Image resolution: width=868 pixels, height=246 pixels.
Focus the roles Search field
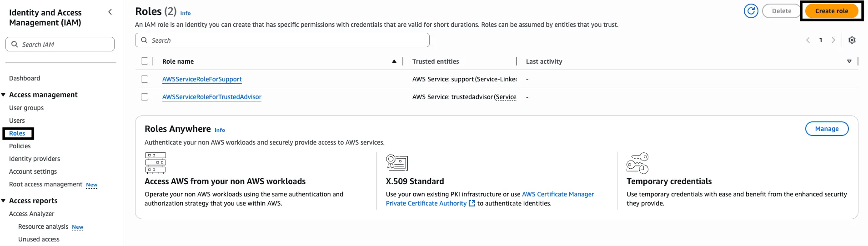[x=282, y=40]
